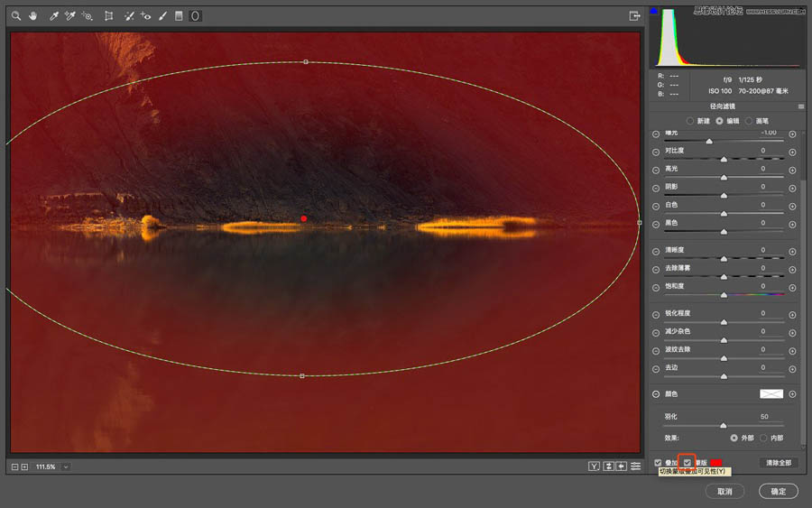812x508 pixels.
Task: Open the zoom level dropdown at 111.5%
Action: pyautogui.click(x=66, y=466)
